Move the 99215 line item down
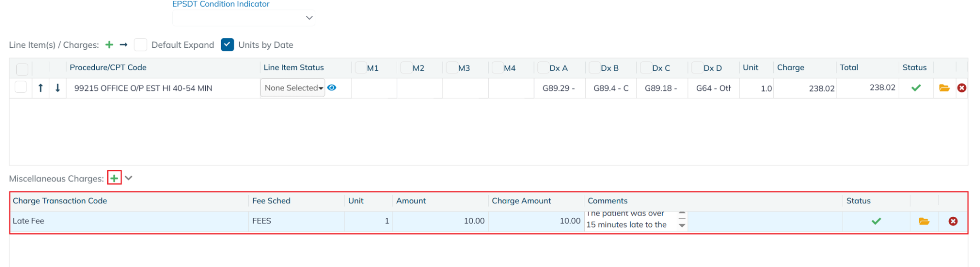Viewport: 980px width, 267px height. (57, 88)
